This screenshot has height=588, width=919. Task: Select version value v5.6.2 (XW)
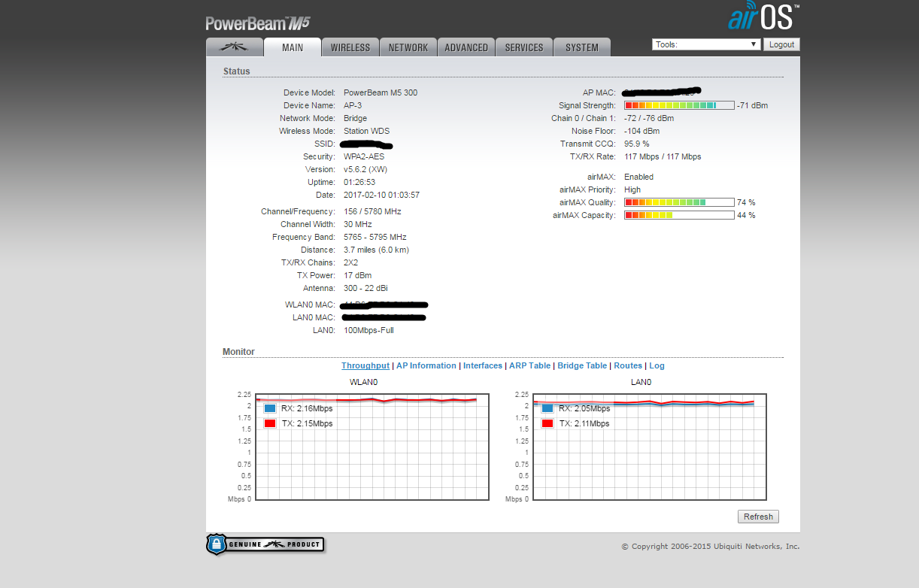(x=365, y=169)
